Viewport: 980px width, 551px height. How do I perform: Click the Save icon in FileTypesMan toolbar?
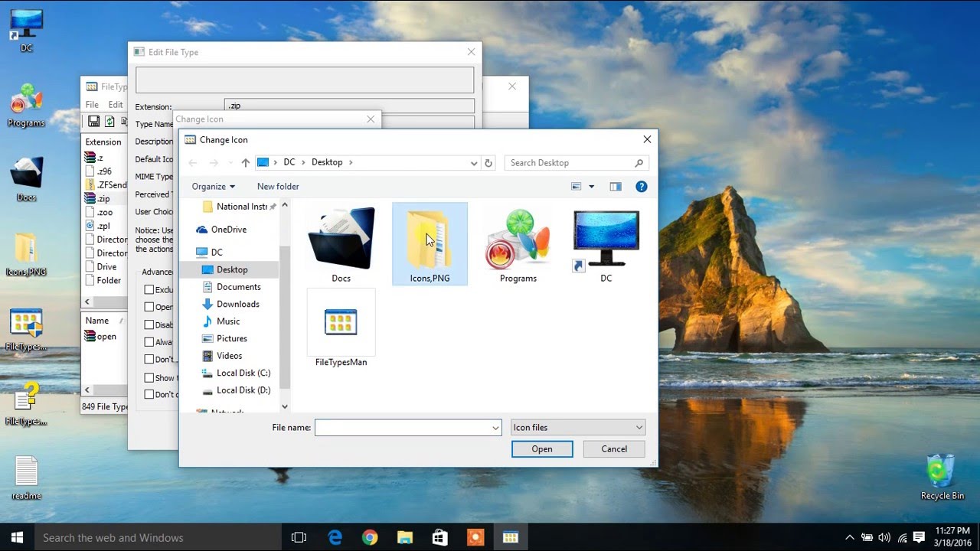[93, 122]
